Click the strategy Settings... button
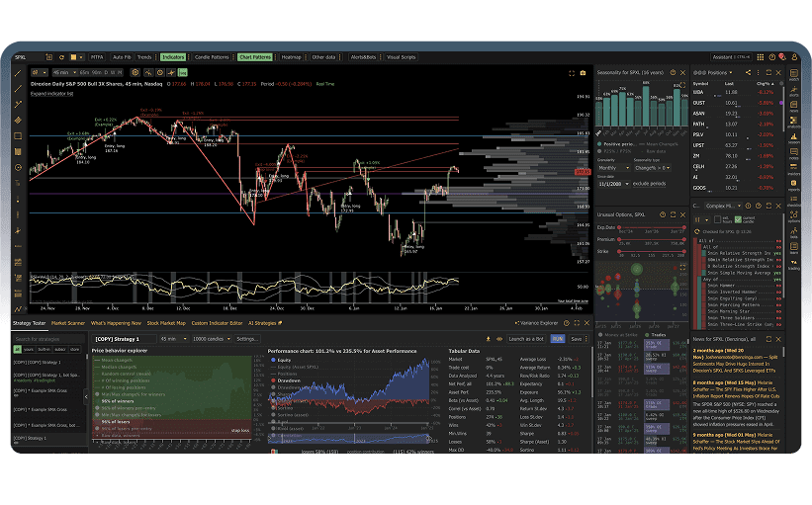The height and width of the screenshot is (505, 812). [247, 339]
